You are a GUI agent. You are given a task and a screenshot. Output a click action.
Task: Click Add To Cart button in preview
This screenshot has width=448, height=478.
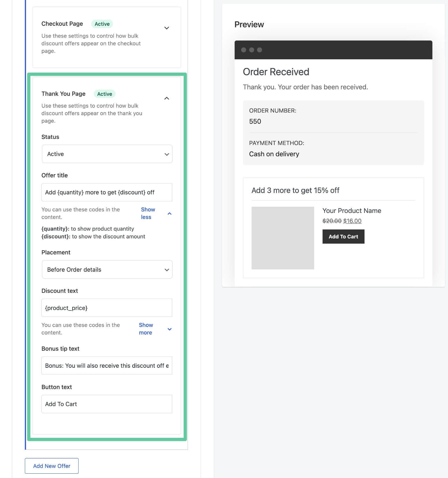click(343, 236)
